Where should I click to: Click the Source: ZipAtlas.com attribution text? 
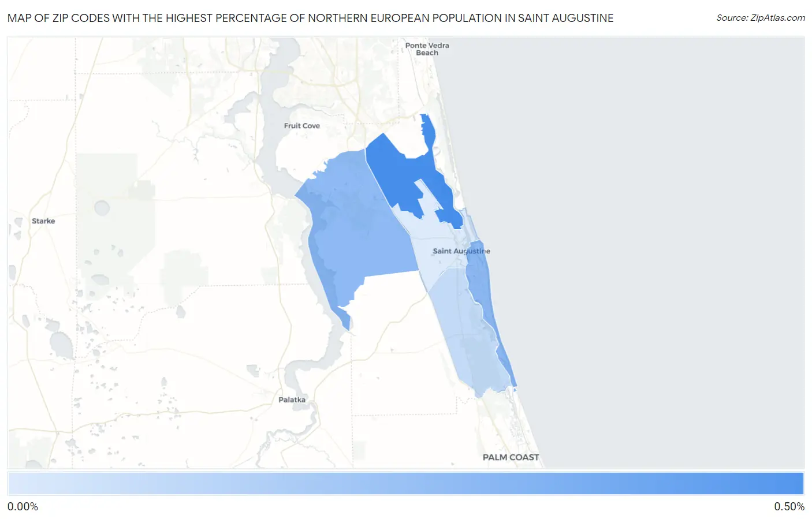(760, 18)
